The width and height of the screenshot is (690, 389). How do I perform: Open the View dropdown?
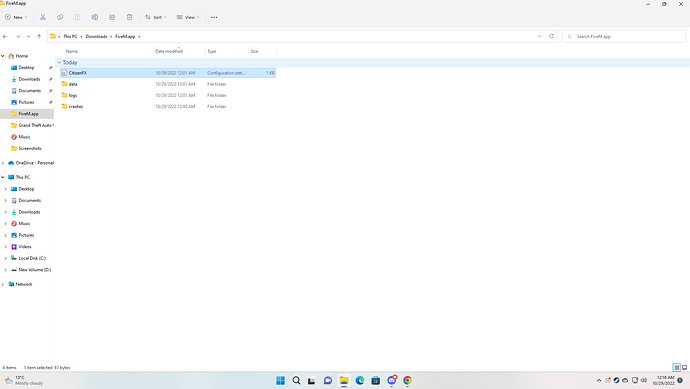point(188,17)
